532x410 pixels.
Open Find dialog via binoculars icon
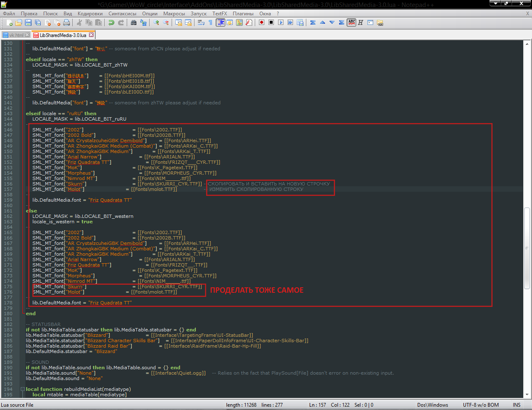[x=133, y=22]
